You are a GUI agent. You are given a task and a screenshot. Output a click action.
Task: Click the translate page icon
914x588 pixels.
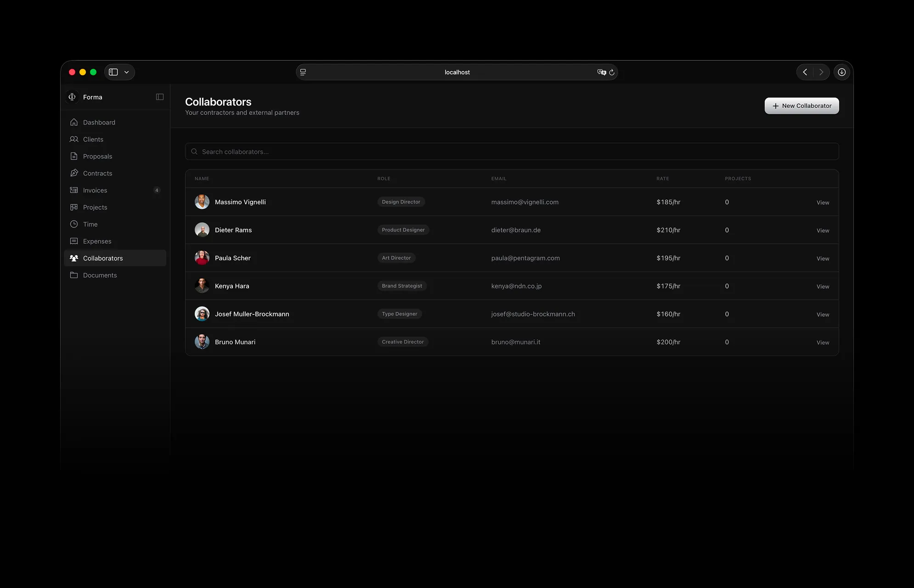[601, 72]
